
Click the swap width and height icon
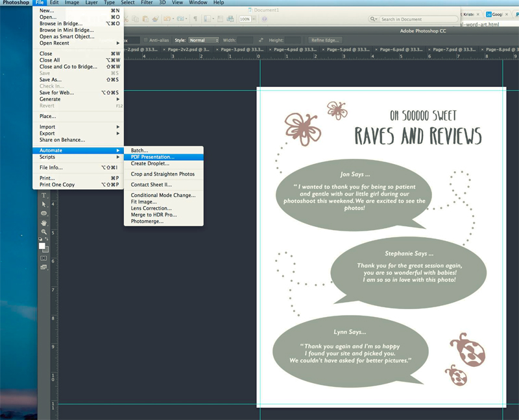tap(261, 40)
